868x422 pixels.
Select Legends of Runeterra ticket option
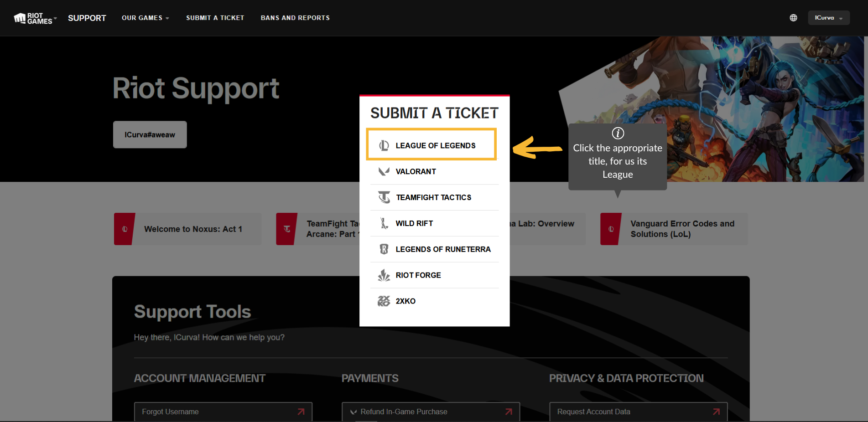(x=435, y=249)
